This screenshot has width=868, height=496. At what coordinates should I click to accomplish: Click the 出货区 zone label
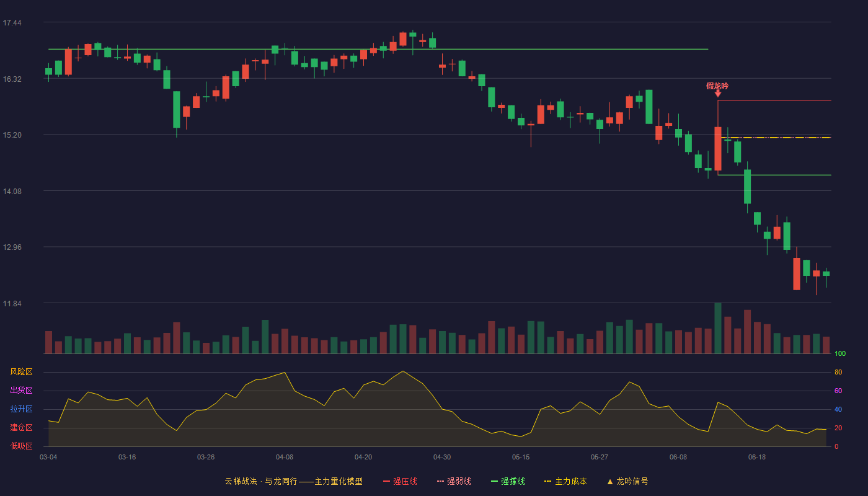21,391
